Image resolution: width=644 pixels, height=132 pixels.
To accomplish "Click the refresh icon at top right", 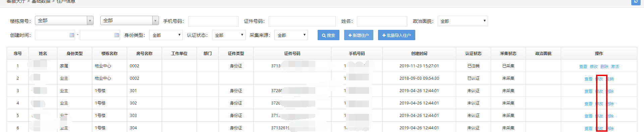I will [x=636, y=2].
